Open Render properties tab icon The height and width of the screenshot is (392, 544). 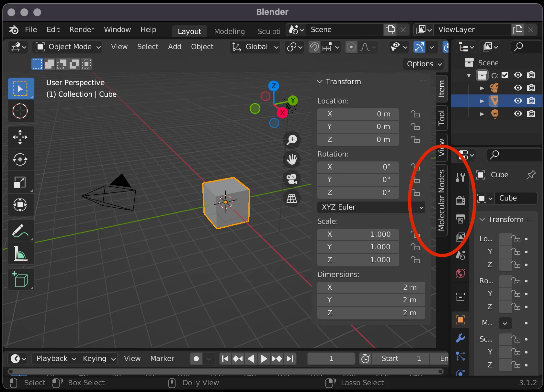click(x=460, y=201)
